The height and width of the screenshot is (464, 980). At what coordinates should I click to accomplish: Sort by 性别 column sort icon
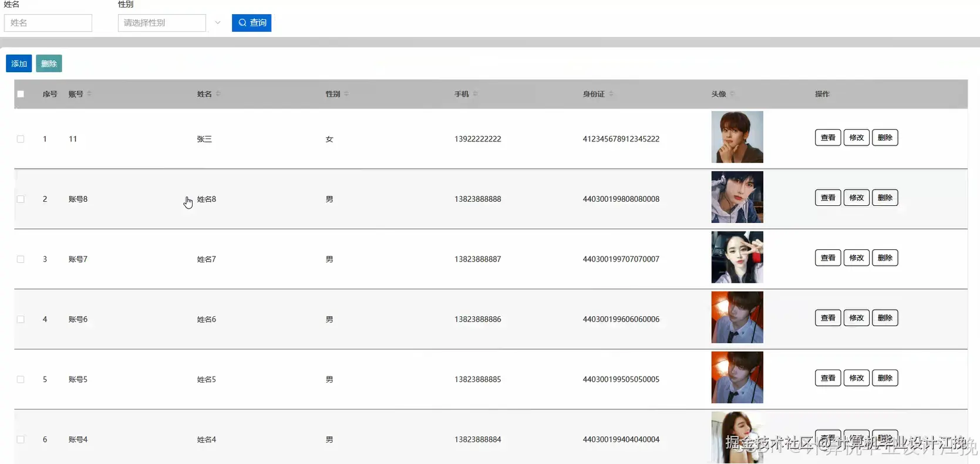pos(346,94)
